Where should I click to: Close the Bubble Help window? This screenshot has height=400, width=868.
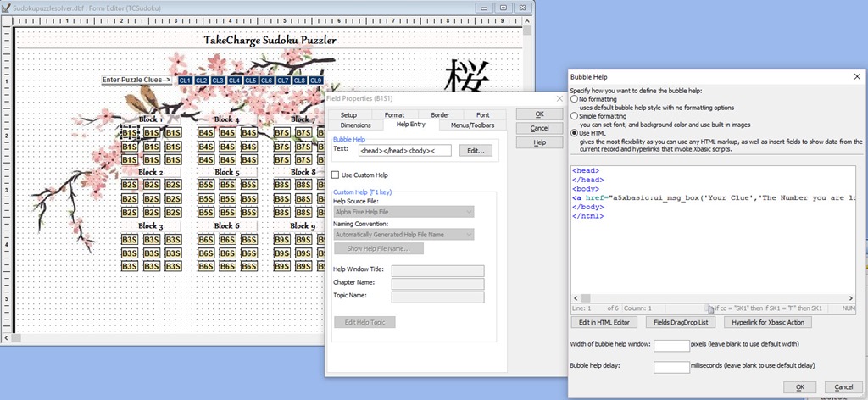click(x=858, y=76)
